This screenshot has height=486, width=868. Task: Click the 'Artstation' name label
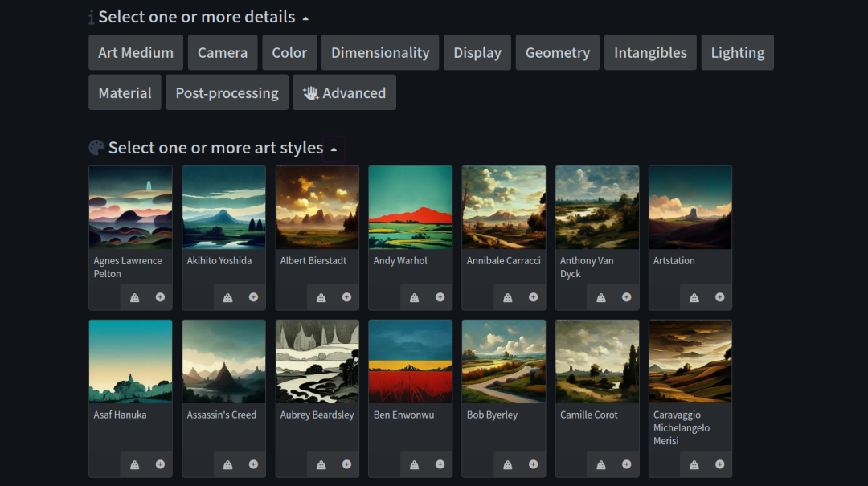674,261
